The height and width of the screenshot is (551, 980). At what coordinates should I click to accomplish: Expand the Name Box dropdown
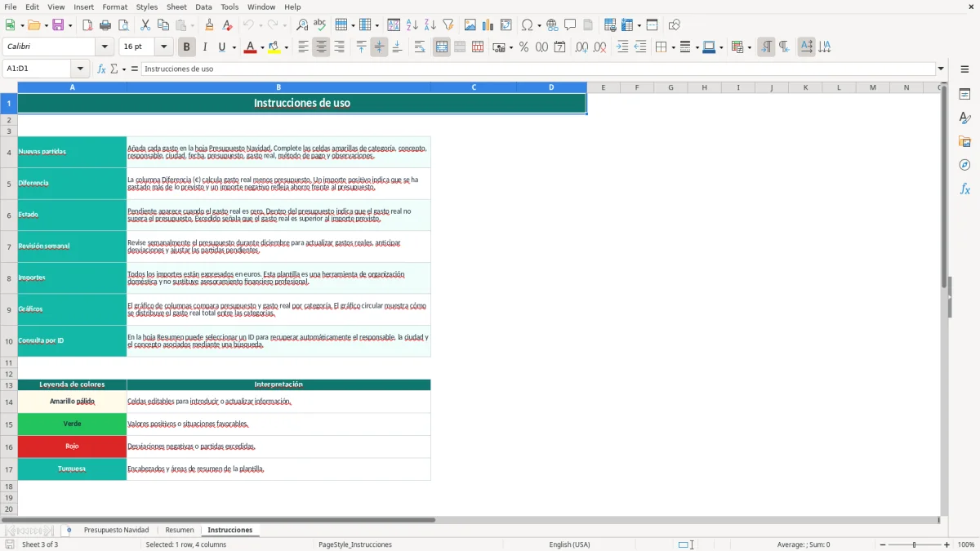pos(80,69)
